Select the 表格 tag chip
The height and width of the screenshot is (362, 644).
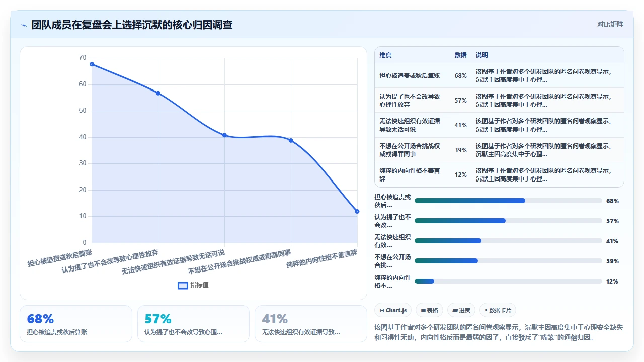click(x=429, y=310)
